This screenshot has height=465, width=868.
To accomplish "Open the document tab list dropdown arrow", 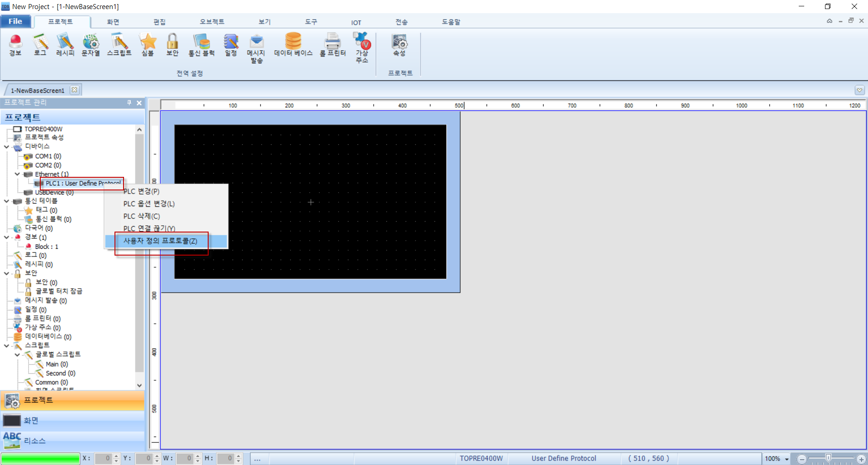I will click(859, 90).
